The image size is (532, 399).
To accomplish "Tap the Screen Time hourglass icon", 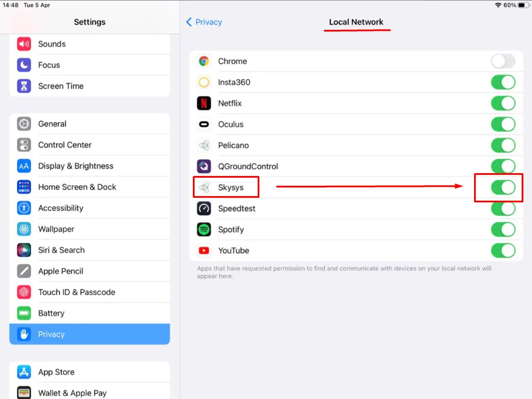I will point(24,86).
